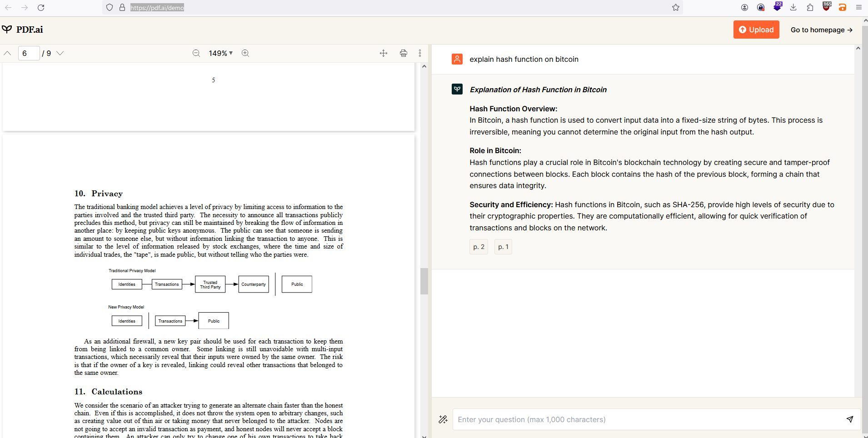Follow the Go to homepage link
Image resolution: width=868 pixels, height=438 pixels.
coord(821,30)
